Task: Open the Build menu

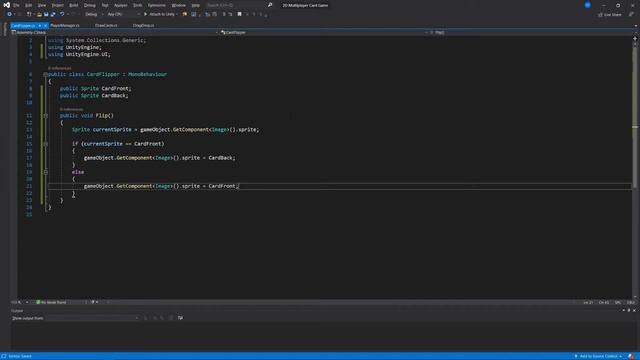Action: (x=73, y=5)
